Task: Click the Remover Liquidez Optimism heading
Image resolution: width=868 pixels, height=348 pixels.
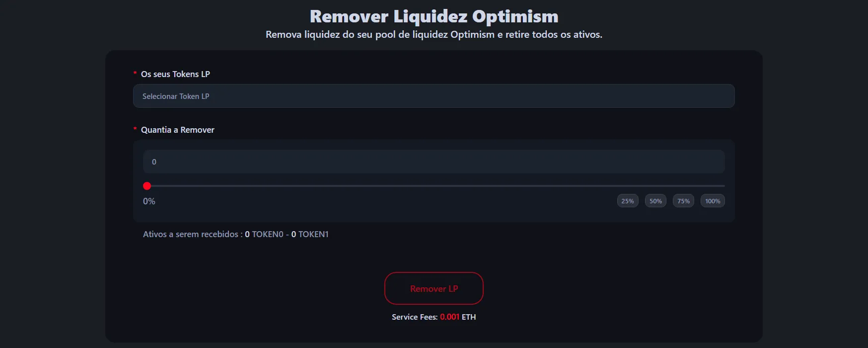Action: pyautogui.click(x=434, y=16)
